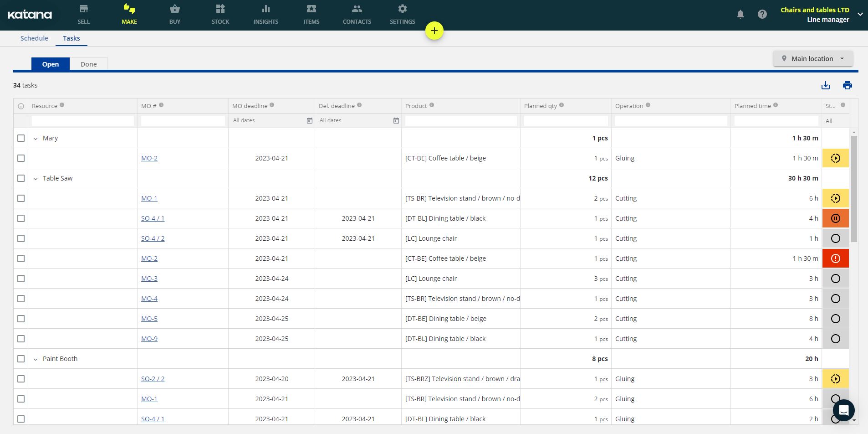Tick the checkbox for the SO-4 / 1 Cutting row
Screen dimensions: 868x434
pyautogui.click(x=21, y=218)
